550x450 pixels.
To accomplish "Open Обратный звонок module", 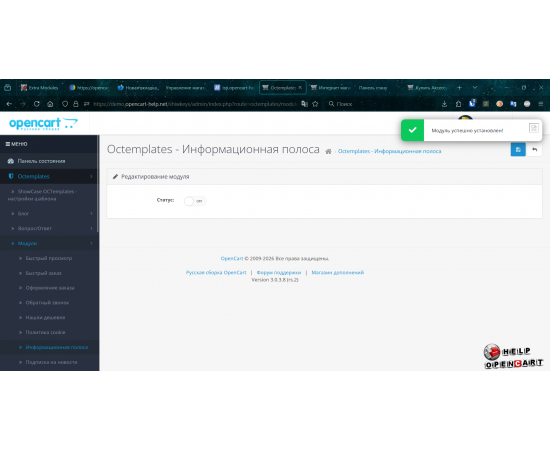I will point(47,303).
